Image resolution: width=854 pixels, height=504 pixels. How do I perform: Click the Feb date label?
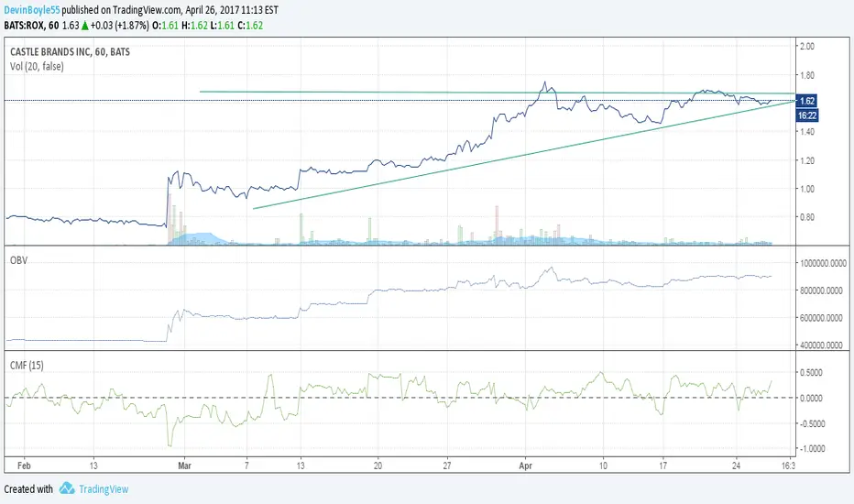[24, 466]
